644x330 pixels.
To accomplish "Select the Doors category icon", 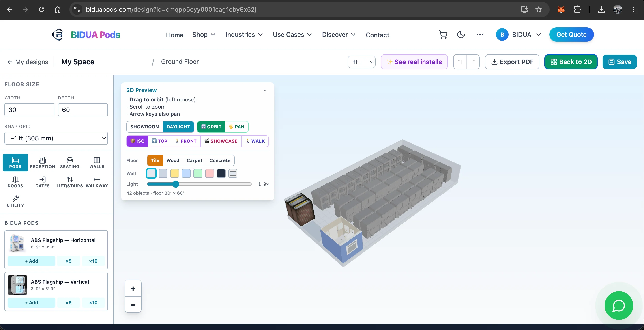I will [15, 182].
